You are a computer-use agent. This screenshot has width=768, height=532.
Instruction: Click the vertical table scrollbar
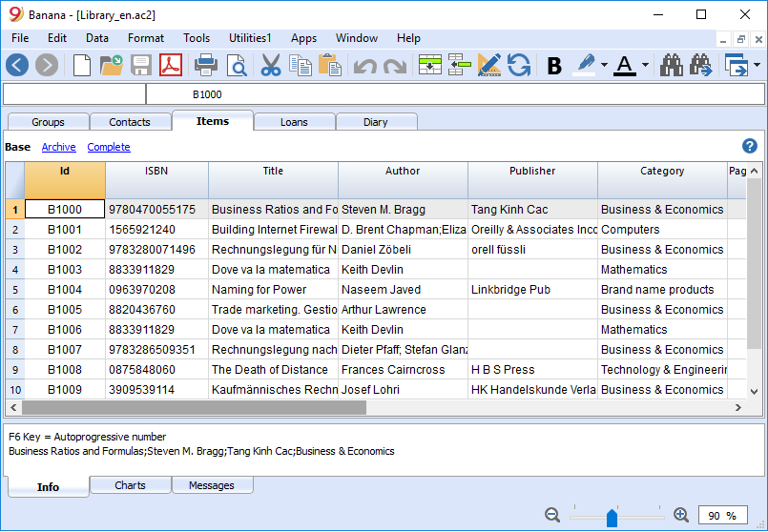click(754, 264)
